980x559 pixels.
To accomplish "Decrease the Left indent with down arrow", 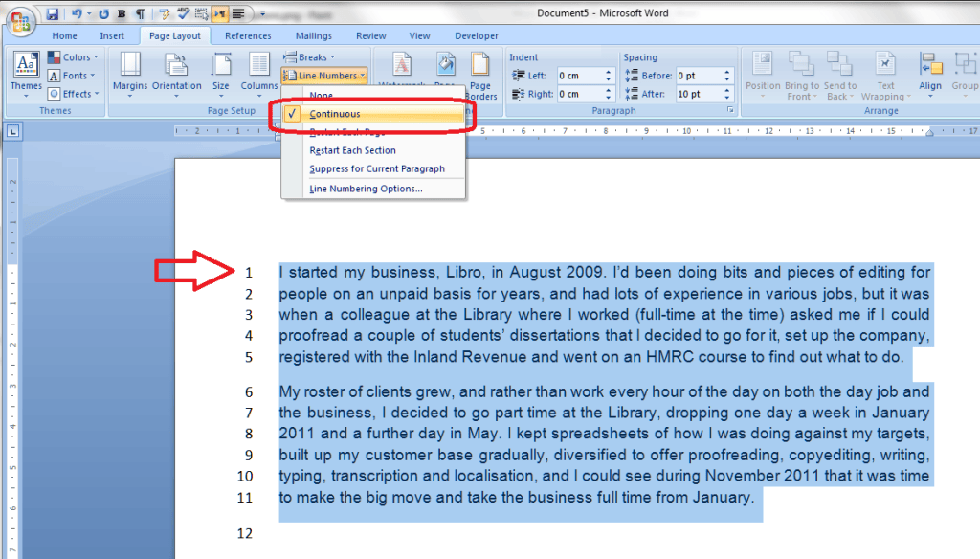I will 608,79.
